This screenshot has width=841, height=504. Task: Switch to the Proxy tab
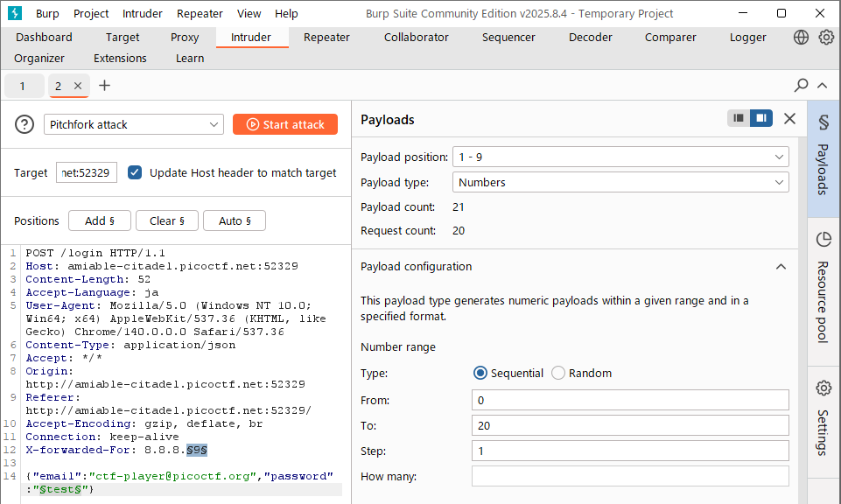185,37
